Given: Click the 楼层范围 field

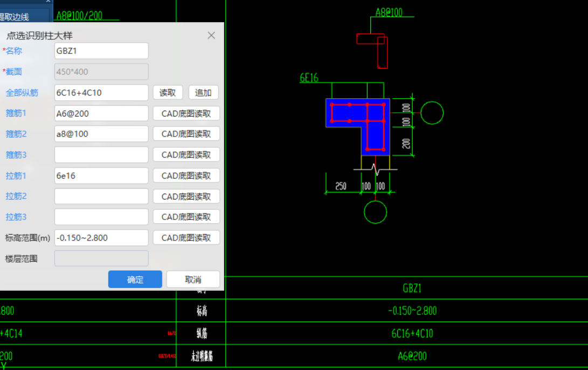Looking at the screenshot, I should point(101,258).
